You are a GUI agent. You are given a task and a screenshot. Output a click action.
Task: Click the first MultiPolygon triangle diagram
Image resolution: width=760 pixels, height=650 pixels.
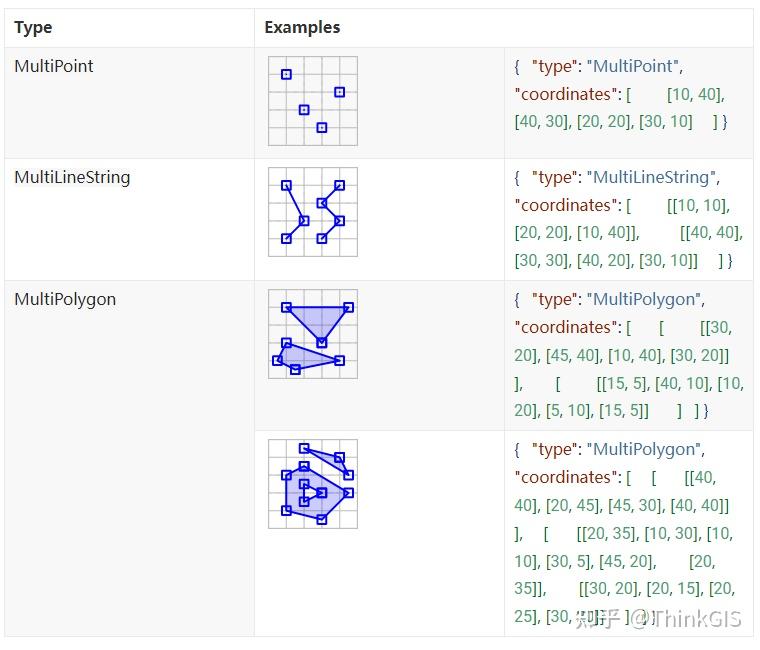(x=313, y=334)
